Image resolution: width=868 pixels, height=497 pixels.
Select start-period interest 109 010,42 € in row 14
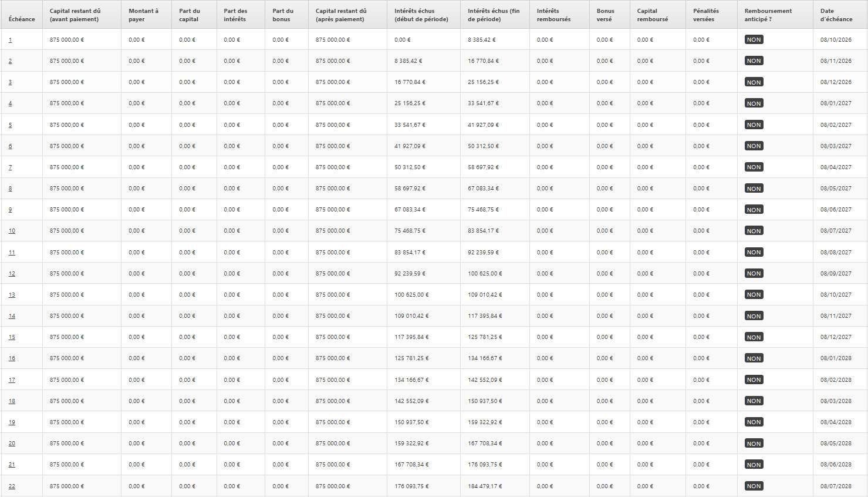tap(411, 316)
